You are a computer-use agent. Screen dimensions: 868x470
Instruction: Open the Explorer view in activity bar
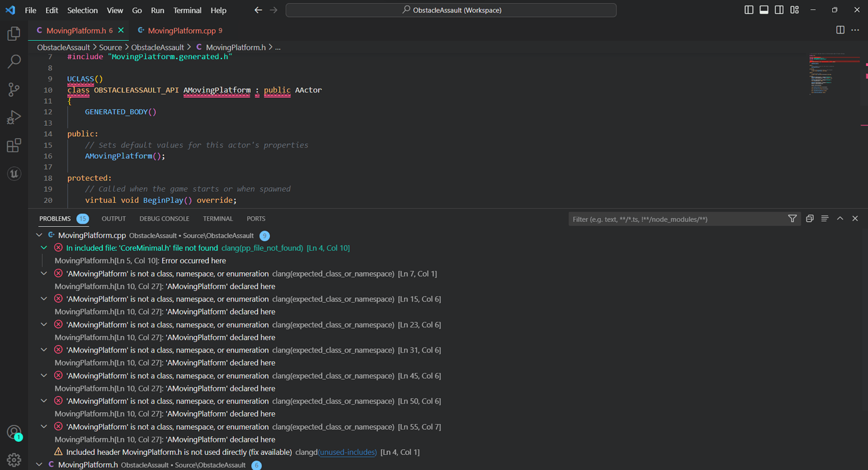pos(14,33)
